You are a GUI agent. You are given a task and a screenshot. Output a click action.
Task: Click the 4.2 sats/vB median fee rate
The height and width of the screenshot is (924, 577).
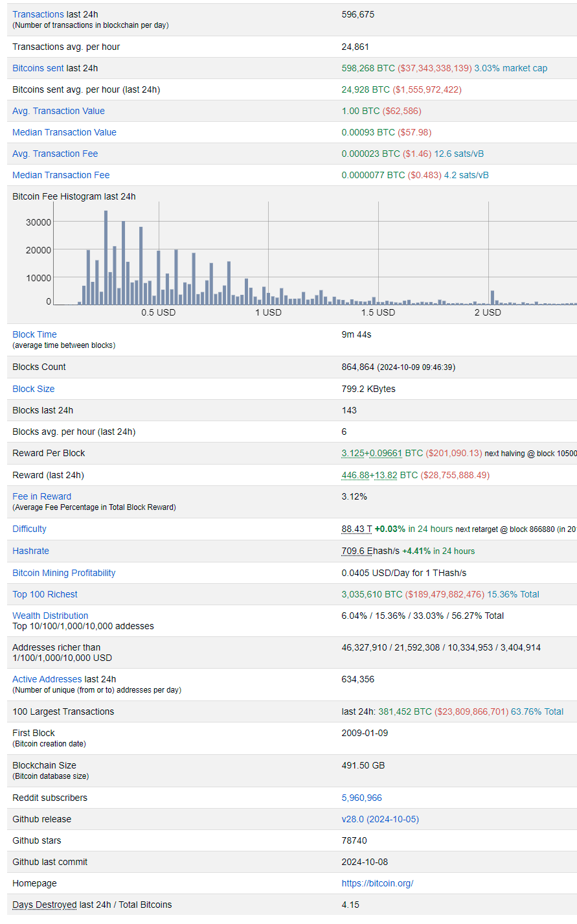tap(466, 175)
